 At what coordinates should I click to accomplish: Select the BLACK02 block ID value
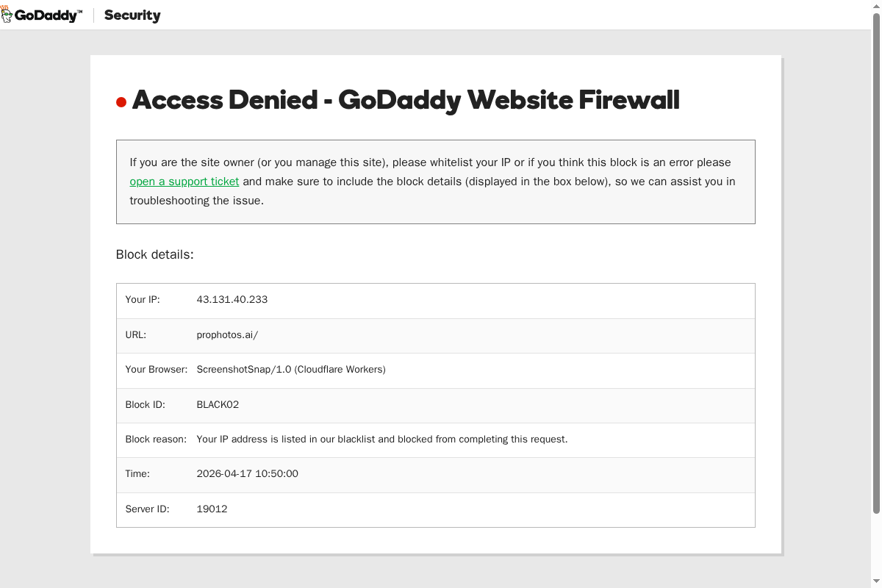(x=218, y=405)
